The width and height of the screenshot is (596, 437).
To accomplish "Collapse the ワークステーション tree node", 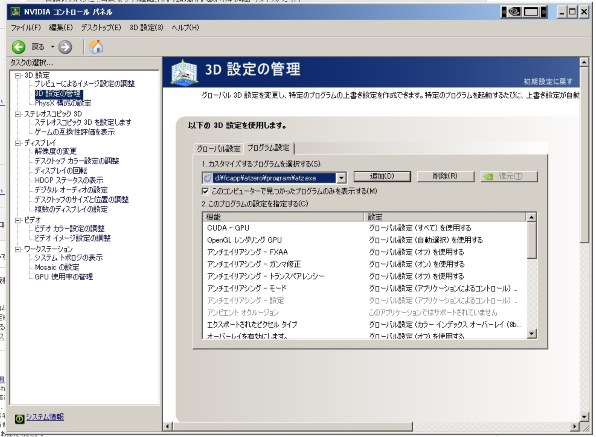I will [x=17, y=249].
